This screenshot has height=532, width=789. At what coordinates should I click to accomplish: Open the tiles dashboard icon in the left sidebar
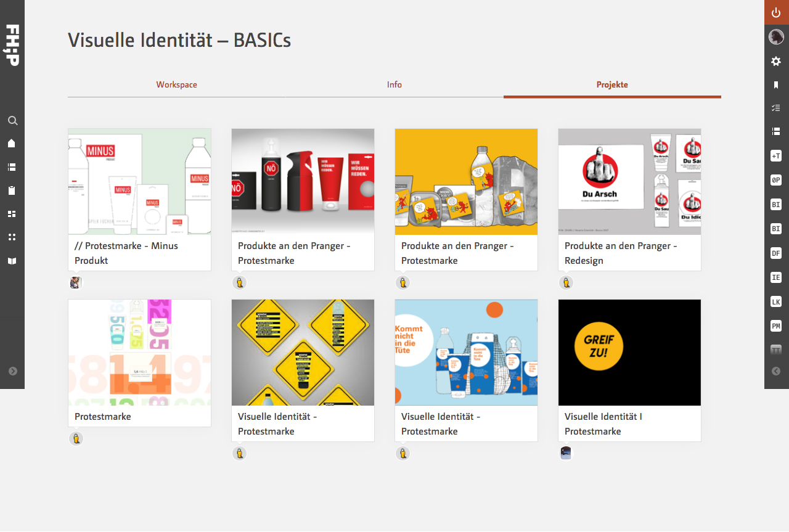pyautogui.click(x=12, y=214)
